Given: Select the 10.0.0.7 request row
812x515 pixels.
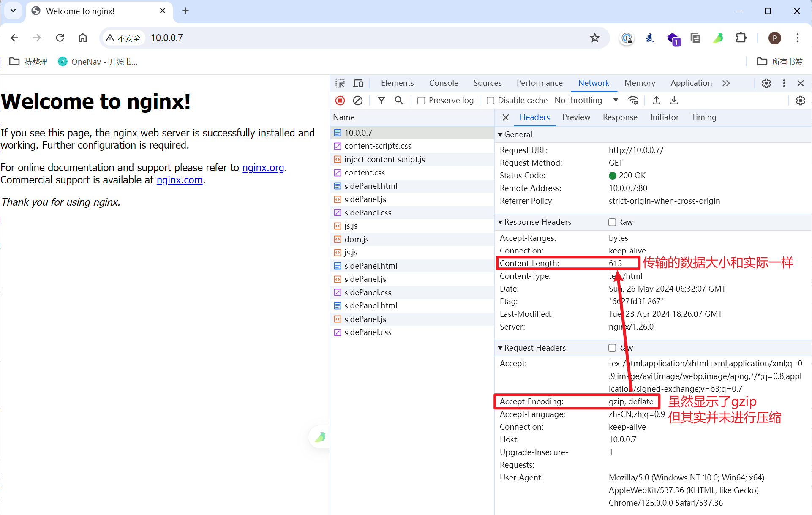Looking at the screenshot, I should [412, 133].
